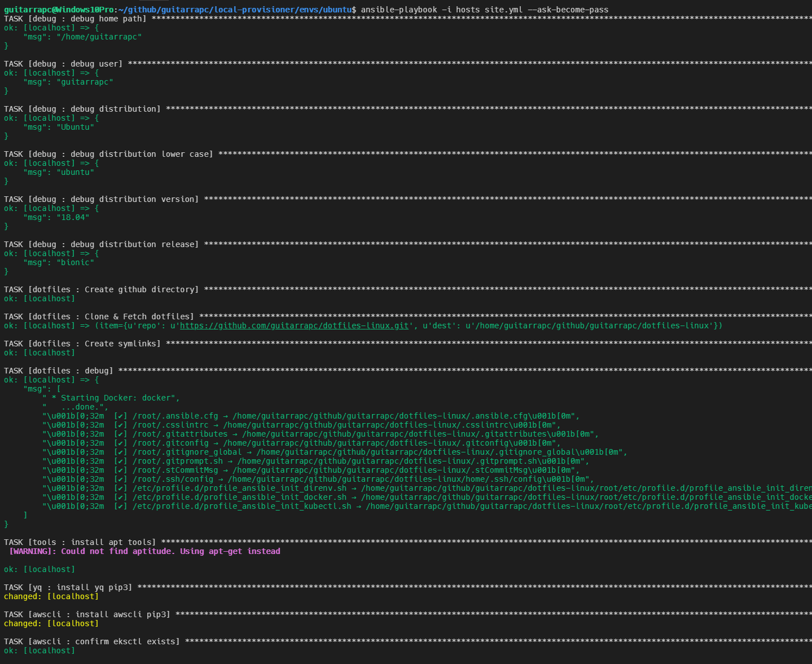Click the debug home path task header
This screenshot has width=812, height=664.
(73, 19)
